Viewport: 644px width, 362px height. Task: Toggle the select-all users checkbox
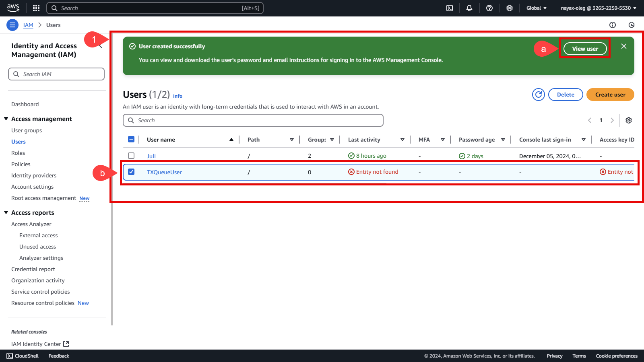(x=131, y=139)
